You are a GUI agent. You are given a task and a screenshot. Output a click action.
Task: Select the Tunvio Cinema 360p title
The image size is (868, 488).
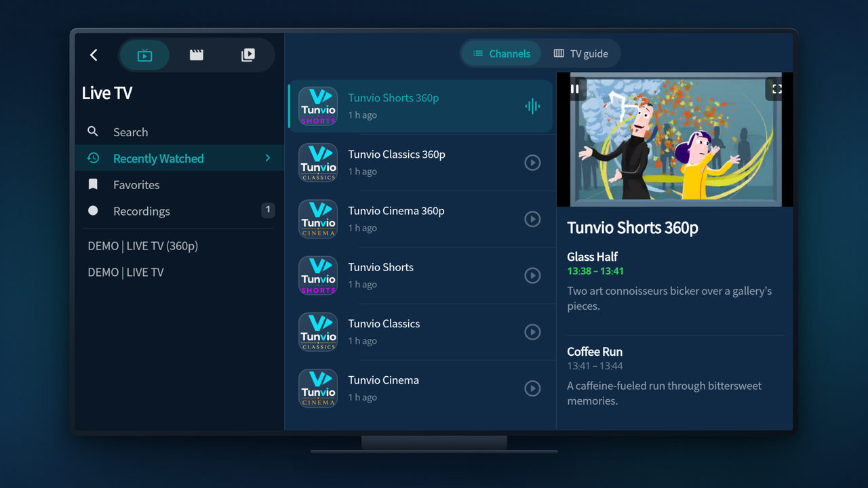pyautogui.click(x=396, y=211)
